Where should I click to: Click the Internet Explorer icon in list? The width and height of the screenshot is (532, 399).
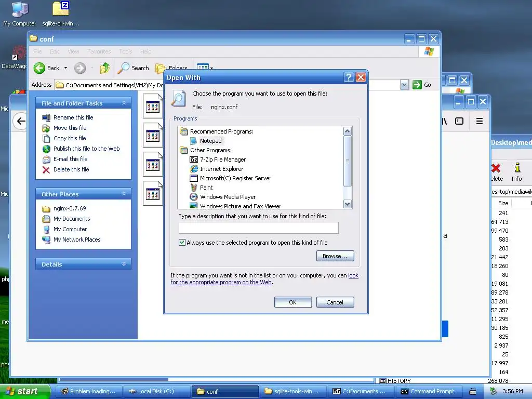194,169
